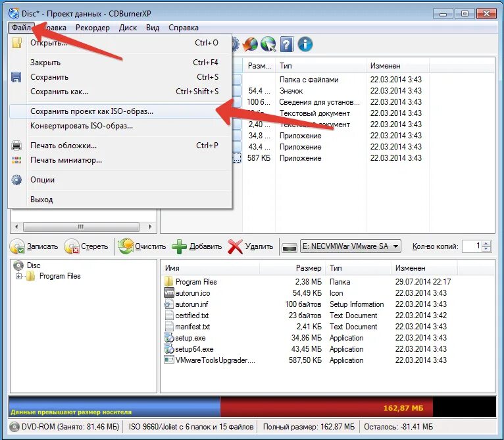
Task: Click the Записать burn button
Action: pyautogui.click(x=34, y=246)
